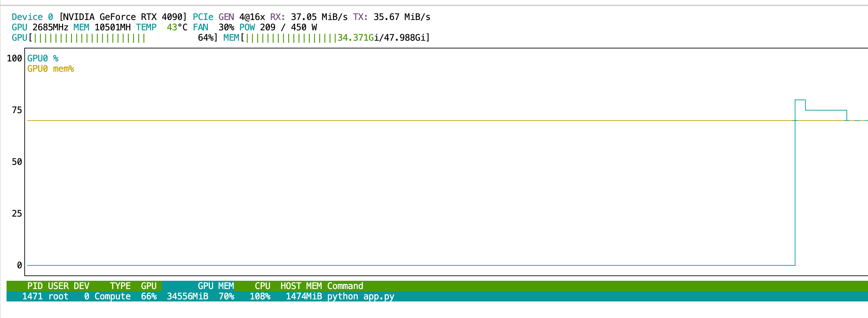
Task: Click the GPU0 % legend label
Action: (43, 58)
